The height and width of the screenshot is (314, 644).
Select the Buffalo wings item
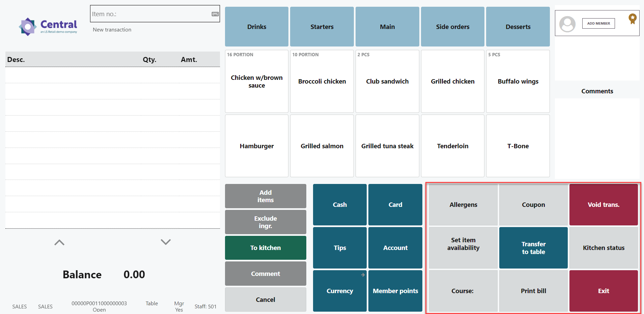coord(518,81)
